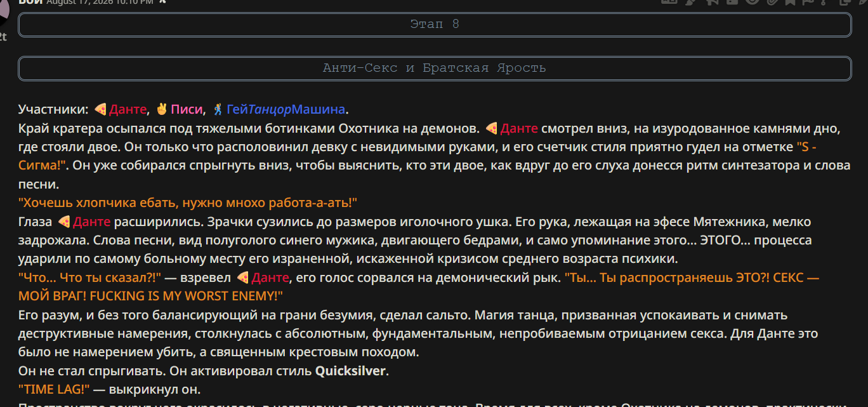Click the pizza emoji before "Данте смотрел вниз"

pos(492,129)
